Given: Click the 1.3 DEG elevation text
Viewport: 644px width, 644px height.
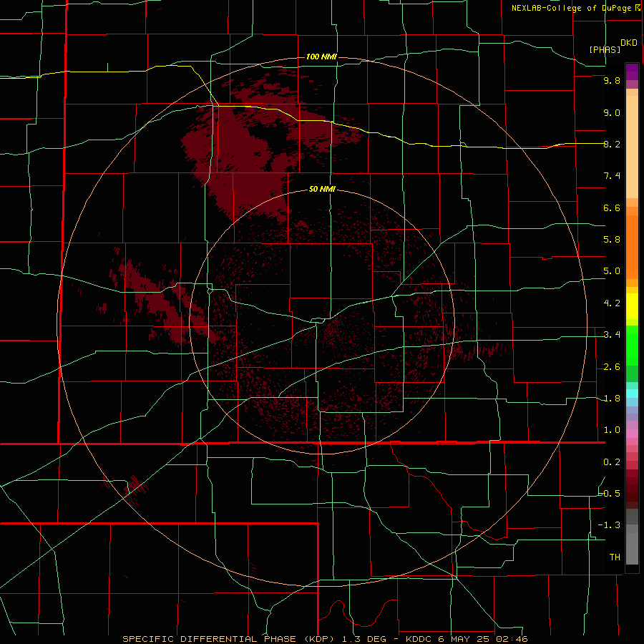Looking at the screenshot, I should click(364, 639).
